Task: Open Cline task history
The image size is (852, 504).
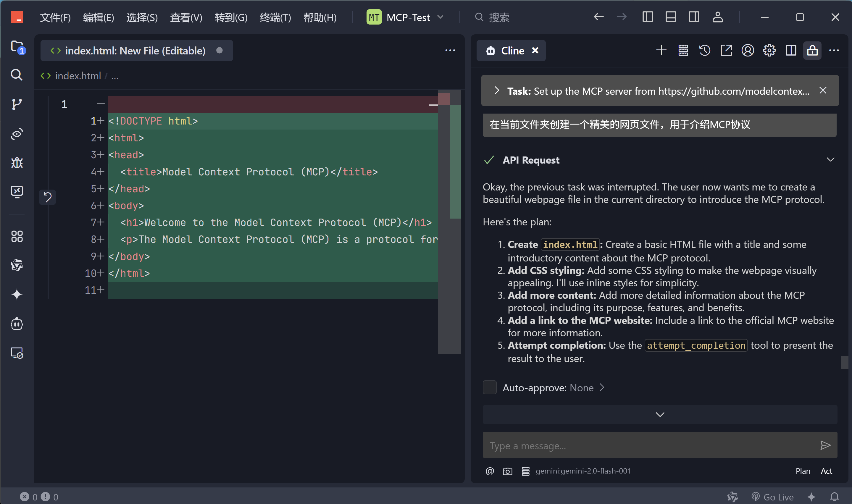Action: pyautogui.click(x=705, y=51)
